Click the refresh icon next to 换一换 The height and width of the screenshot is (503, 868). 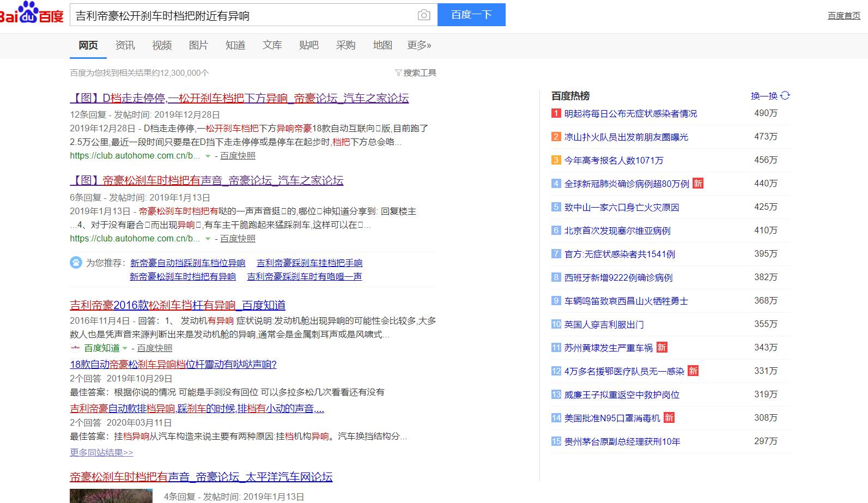(x=785, y=95)
